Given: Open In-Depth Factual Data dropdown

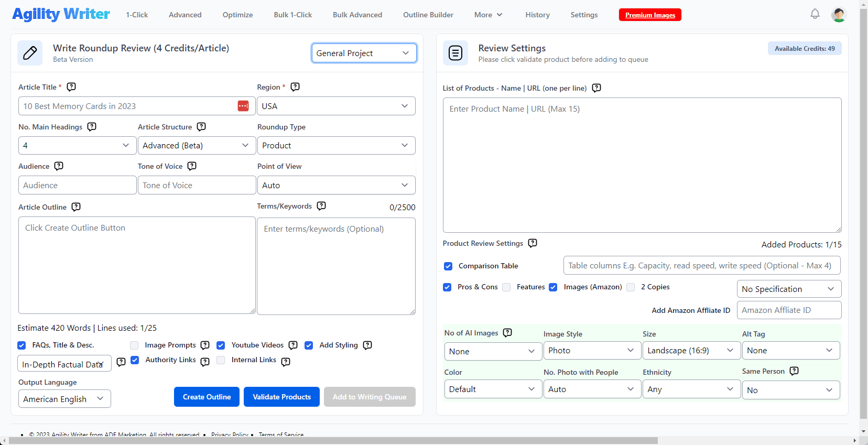Looking at the screenshot, I should 64,364.
